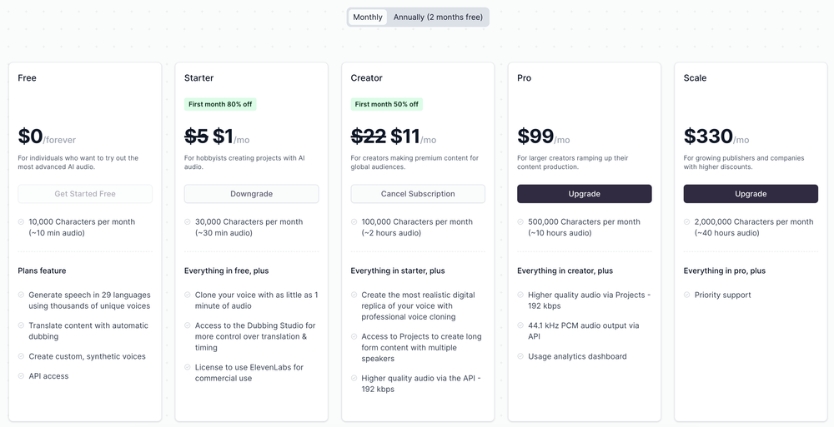Image resolution: width=834 pixels, height=427 pixels.
Task: Upgrade to the Pro plan
Action: click(x=585, y=194)
